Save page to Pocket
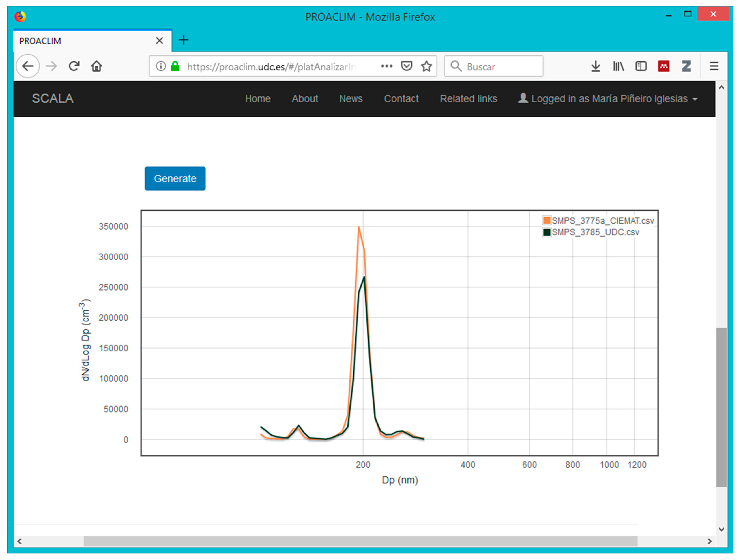The height and width of the screenshot is (560, 740). coord(406,66)
